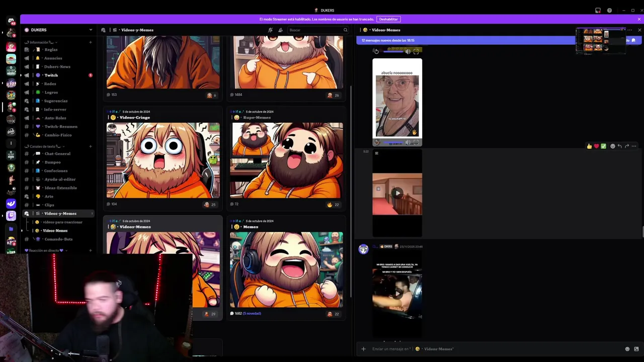The width and height of the screenshot is (644, 362).
Task: Open the Confeciones channel
Action: [58, 170]
